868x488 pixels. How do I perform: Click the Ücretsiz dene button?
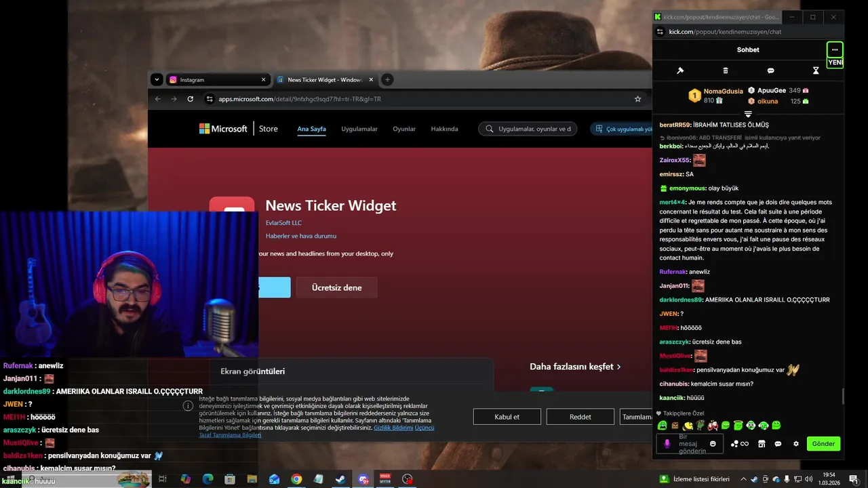pos(336,287)
